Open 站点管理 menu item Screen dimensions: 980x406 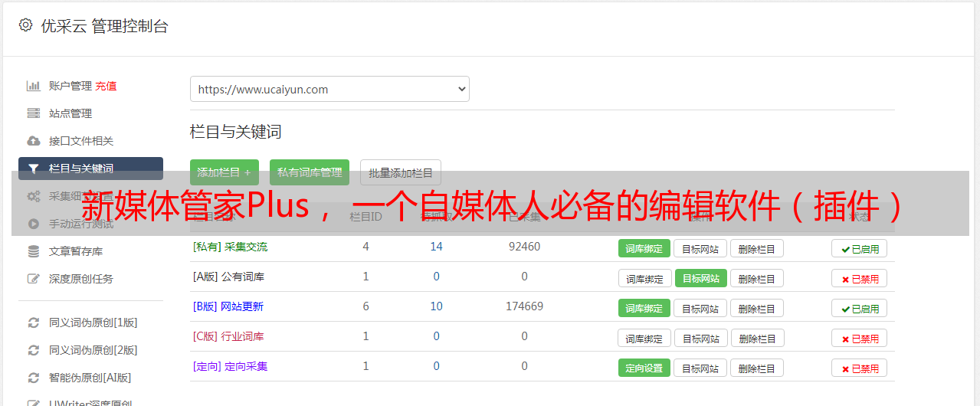click(x=70, y=113)
